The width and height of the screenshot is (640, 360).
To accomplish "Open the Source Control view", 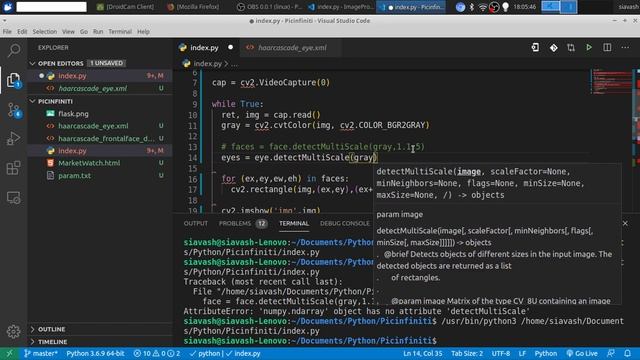I will [x=13, y=110].
